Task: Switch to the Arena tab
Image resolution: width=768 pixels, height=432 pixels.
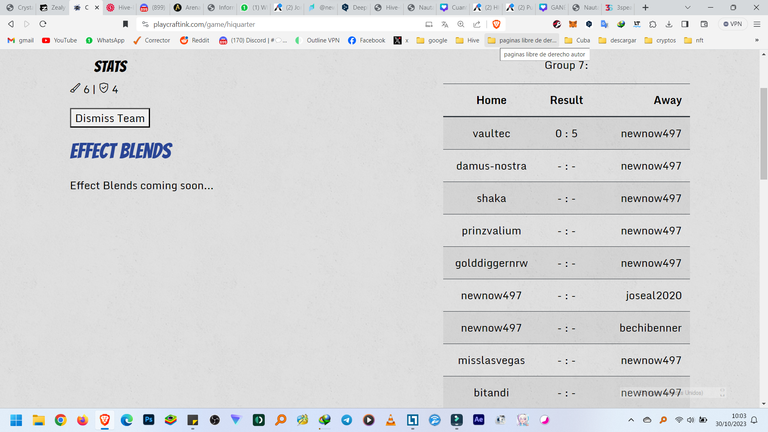Action: coord(186,7)
